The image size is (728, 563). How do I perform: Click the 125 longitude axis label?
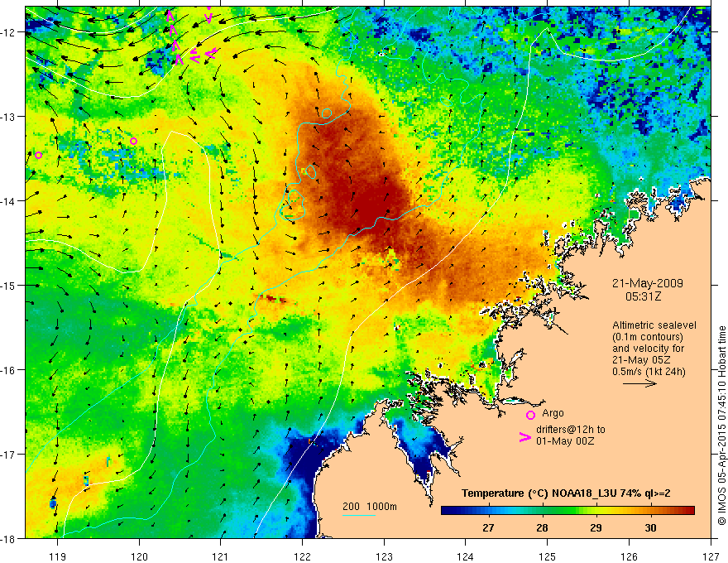tap(548, 556)
